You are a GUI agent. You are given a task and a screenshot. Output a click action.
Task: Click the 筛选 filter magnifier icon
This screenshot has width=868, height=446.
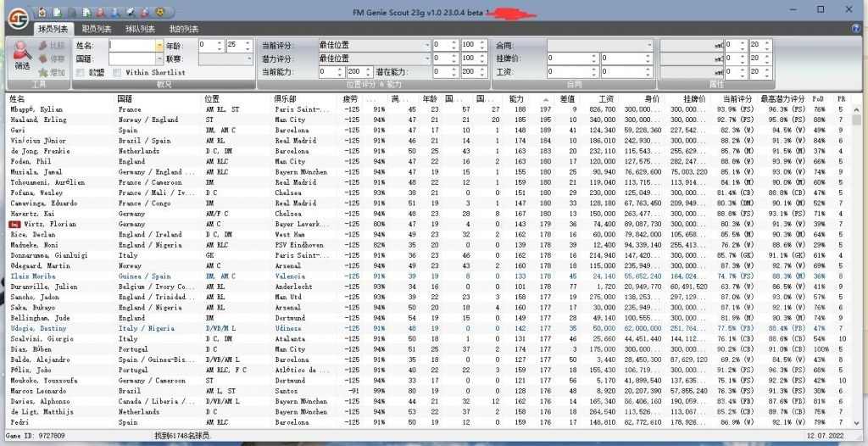pos(22,52)
